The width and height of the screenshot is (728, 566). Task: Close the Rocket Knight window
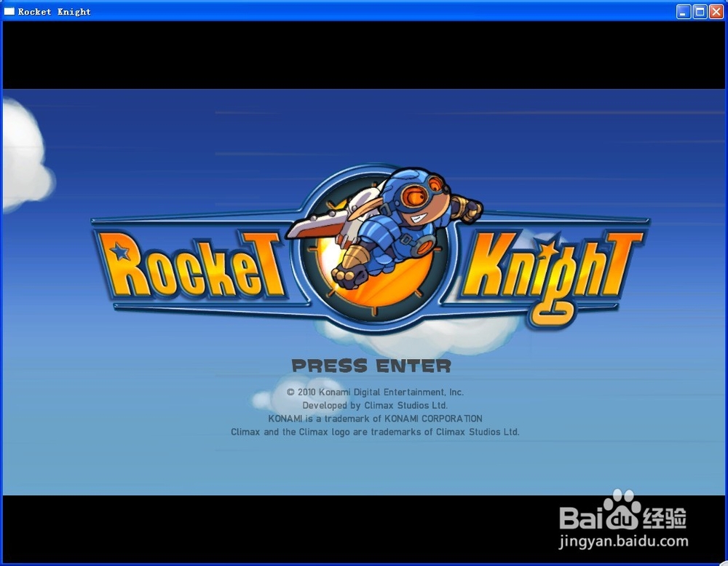pos(716,11)
